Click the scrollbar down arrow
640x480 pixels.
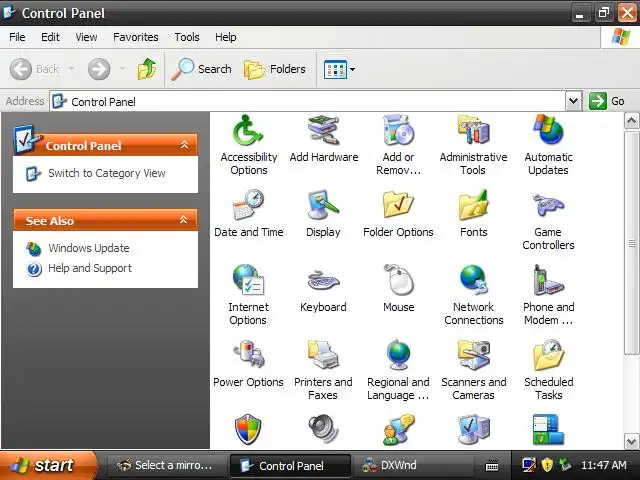click(631, 442)
